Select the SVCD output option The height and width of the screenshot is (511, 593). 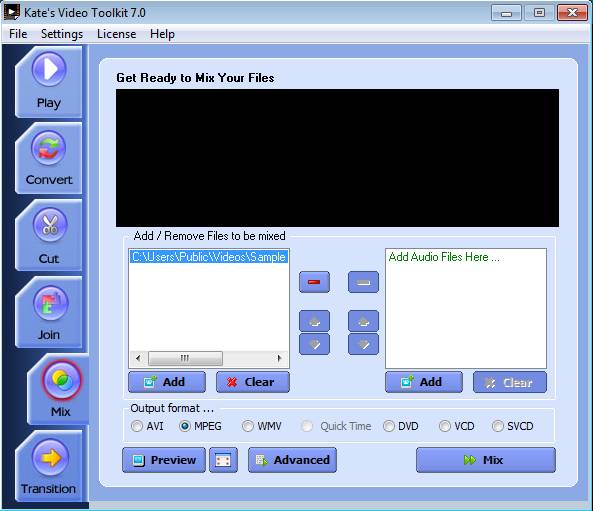[x=512, y=426]
